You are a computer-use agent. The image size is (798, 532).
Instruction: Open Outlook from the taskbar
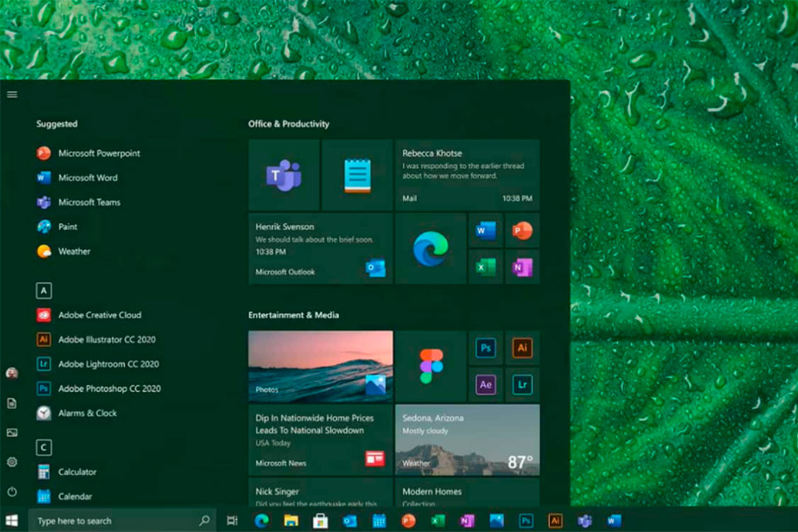350,520
